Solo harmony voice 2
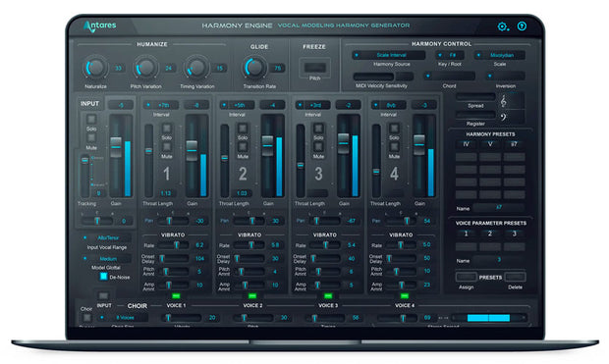Image resolution: width=609 pixels, height=364 pixels. 243,129
